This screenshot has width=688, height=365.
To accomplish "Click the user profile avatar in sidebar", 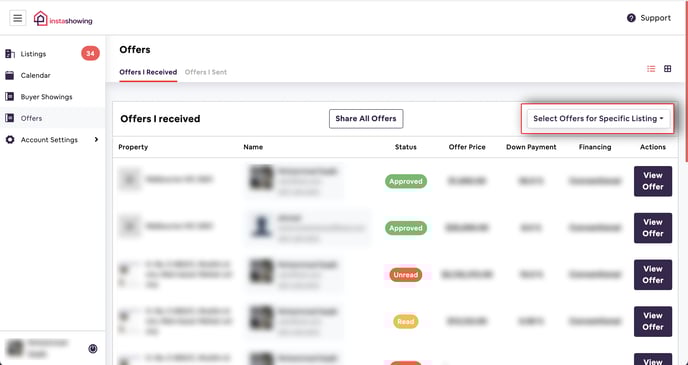I will (x=14, y=348).
